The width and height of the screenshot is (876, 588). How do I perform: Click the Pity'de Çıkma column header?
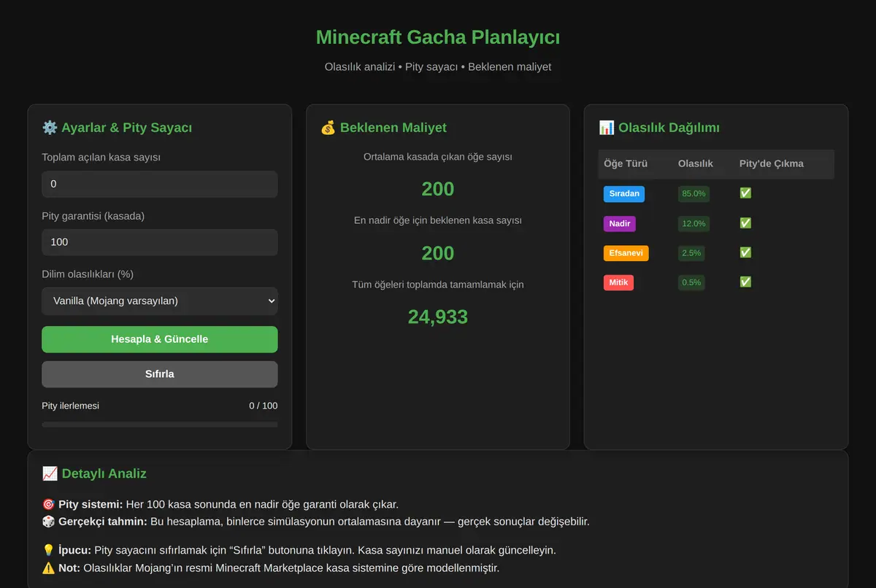coord(772,163)
